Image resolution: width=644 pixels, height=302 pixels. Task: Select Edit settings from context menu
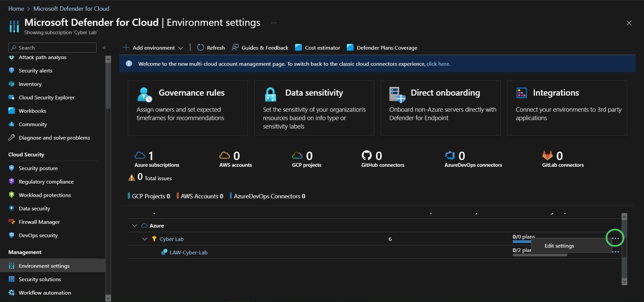[x=572, y=246]
